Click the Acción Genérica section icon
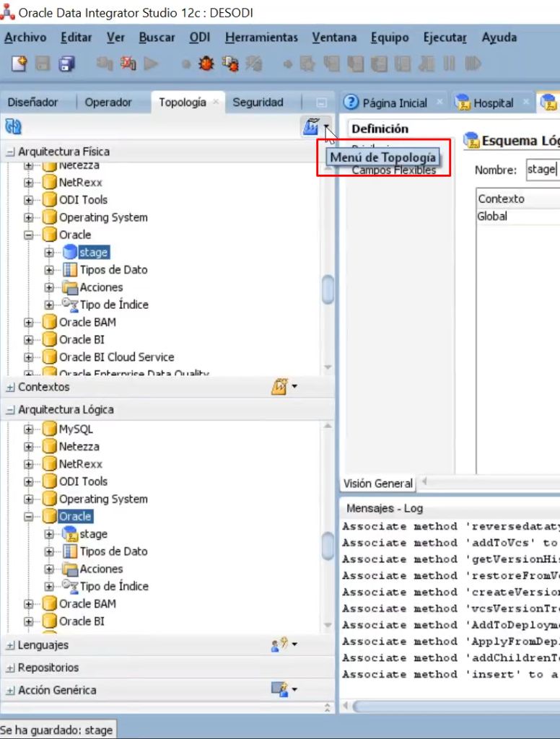 pyautogui.click(x=279, y=689)
